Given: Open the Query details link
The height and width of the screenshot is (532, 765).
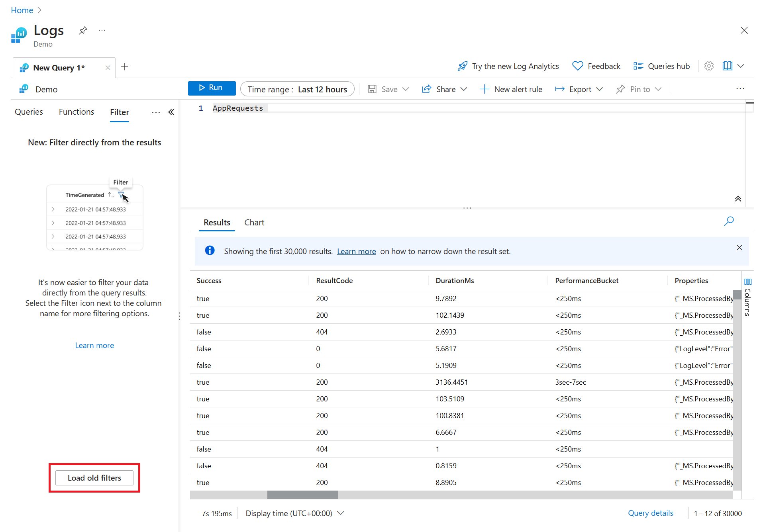Looking at the screenshot, I should (x=650, y=513).
